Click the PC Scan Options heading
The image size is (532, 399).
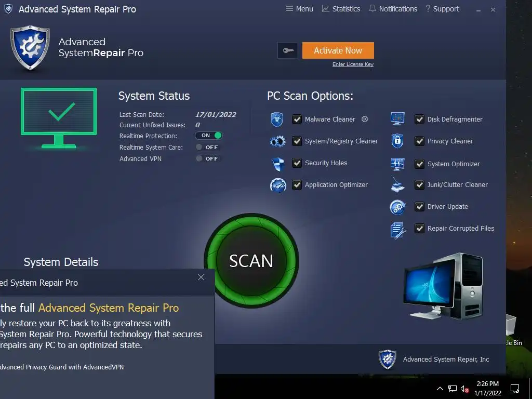pos(310,96)
